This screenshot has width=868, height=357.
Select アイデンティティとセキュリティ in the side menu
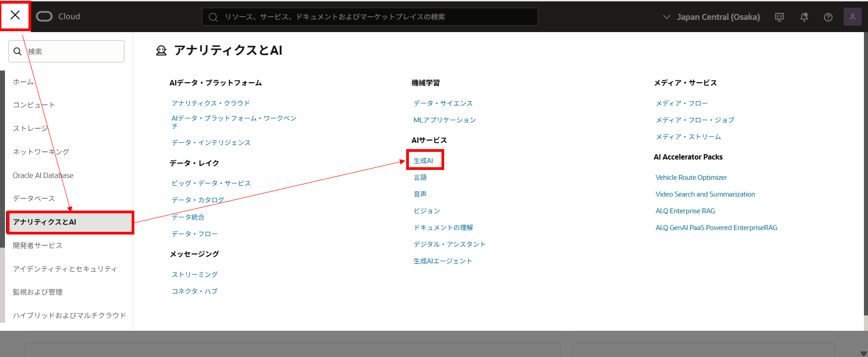pos(65,269)
